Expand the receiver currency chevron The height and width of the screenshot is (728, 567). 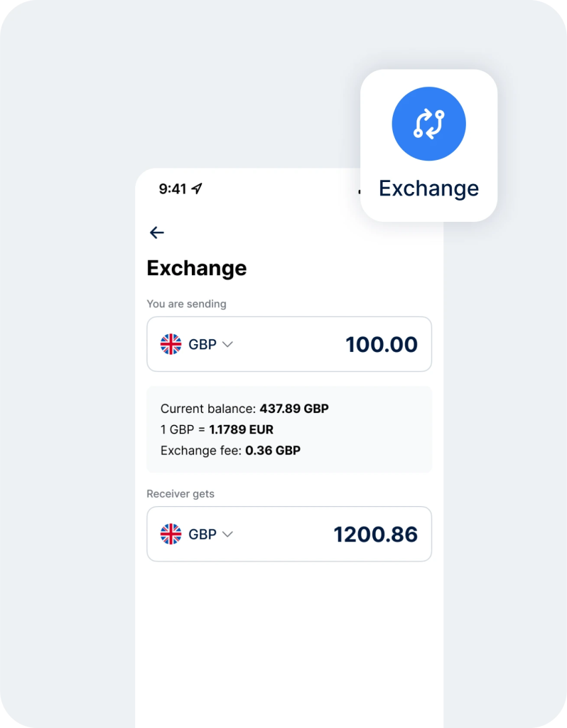click(227, 534)
